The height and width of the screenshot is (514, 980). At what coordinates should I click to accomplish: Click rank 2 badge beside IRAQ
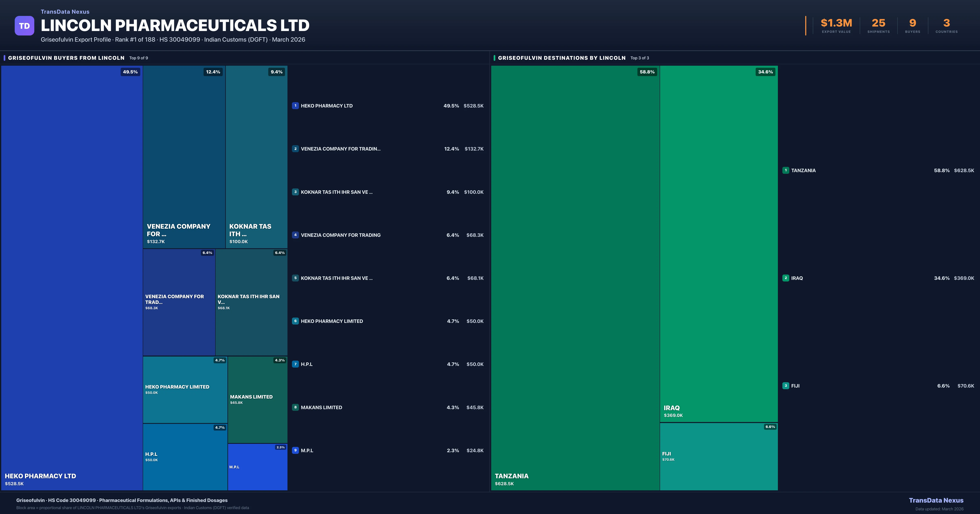tap(786, 278)
